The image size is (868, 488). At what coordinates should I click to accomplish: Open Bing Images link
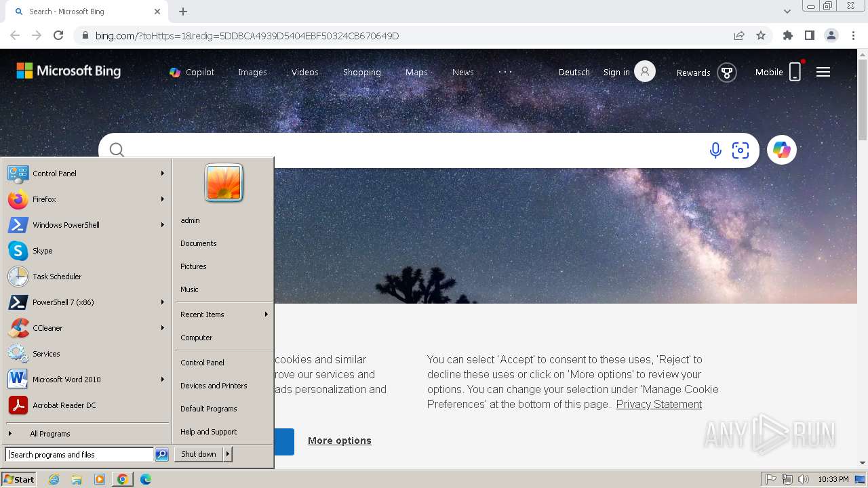(252, 72)
